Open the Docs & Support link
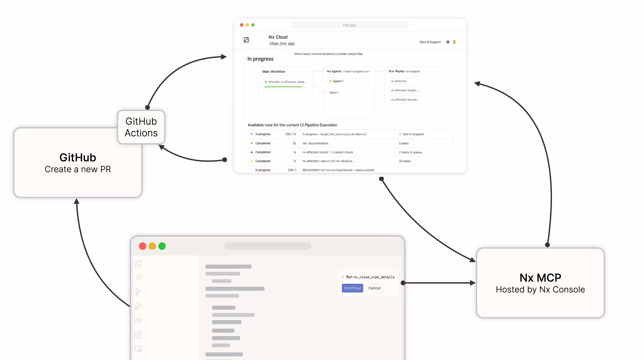Screen dimensions: 644x360 [x=430, y=42]
